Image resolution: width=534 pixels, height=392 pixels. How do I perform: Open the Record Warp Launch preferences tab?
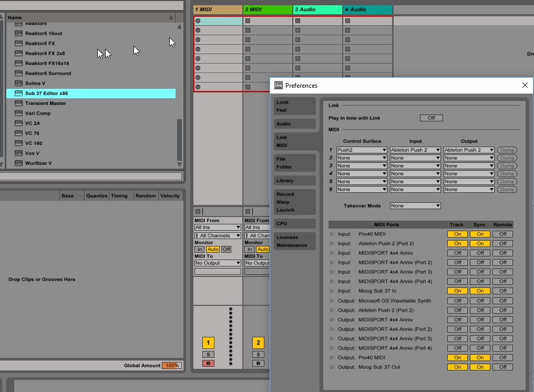tap(294, 202)
